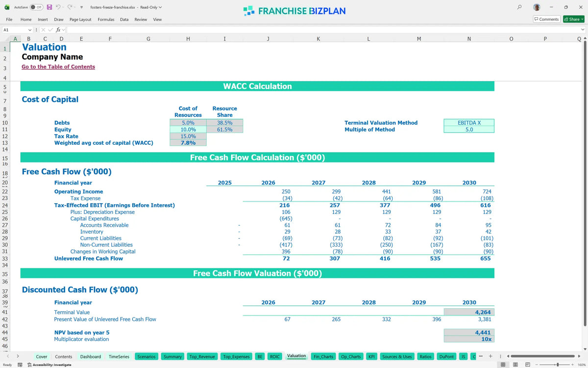The height and width of the screenshot is (368, 588).
Task: Switch to the Fin_Charts sheet tab
Action: (x=323, y=357)
